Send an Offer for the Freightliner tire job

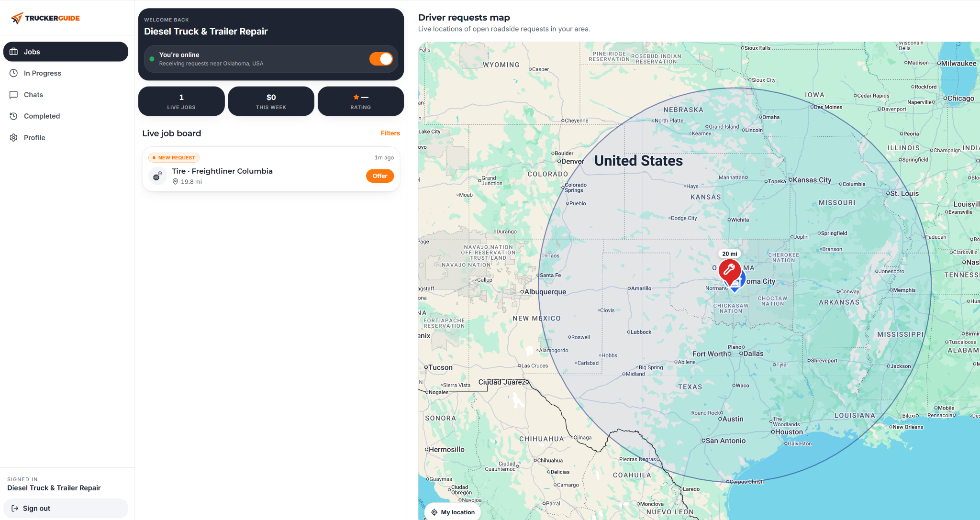coord(380,176)
